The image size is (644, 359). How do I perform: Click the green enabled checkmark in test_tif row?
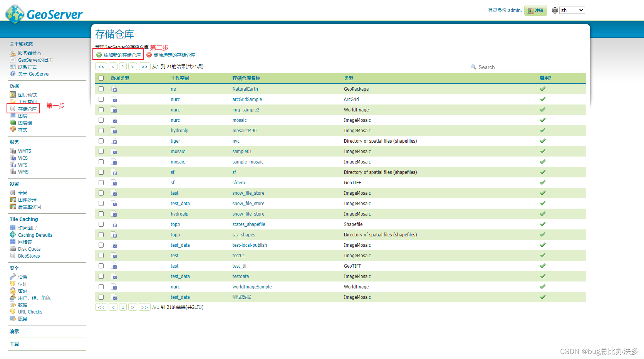pyautogui.click(x=543, y=266)
